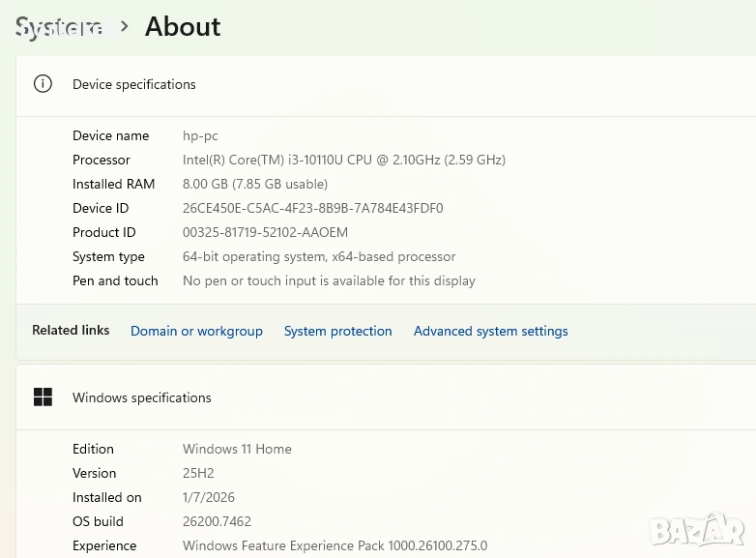Open the Domain or workgroup link
The height and width of the screenshot is (558, 756).
(x=196, y=331)
